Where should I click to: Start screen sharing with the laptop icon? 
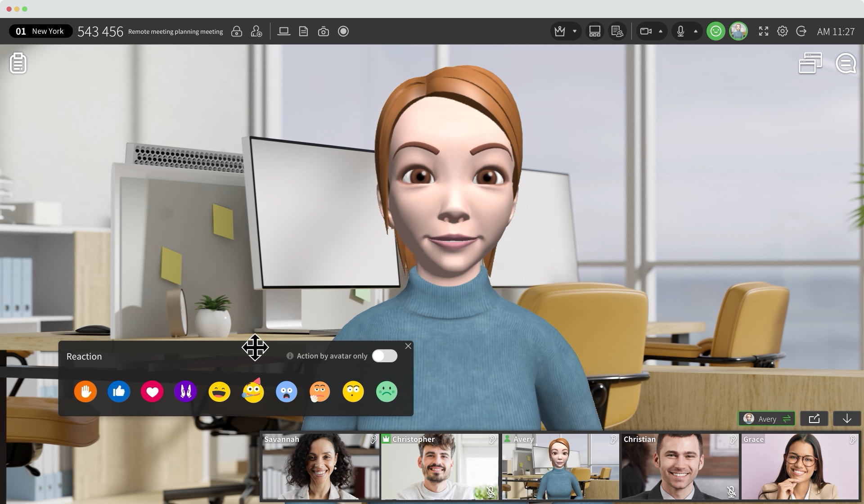click(283, 31)
